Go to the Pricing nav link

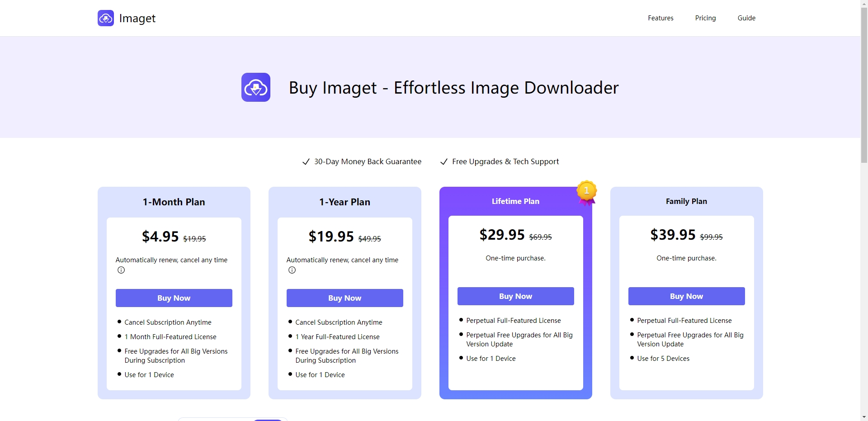pos(705,18)
